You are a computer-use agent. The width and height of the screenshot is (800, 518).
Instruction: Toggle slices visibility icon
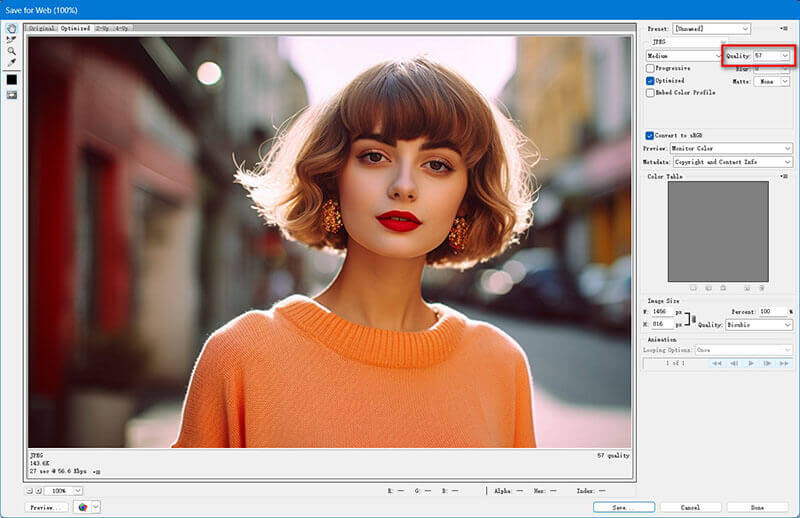(12, 95)
